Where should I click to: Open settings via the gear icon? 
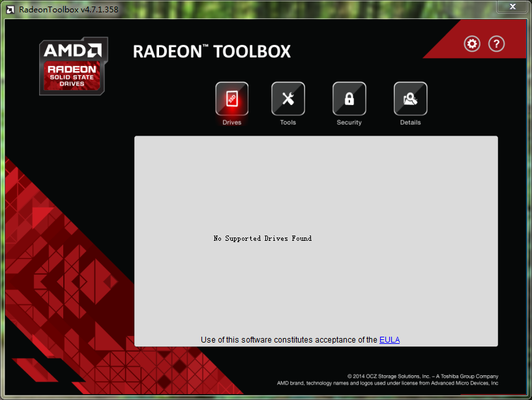pos(471,44)
